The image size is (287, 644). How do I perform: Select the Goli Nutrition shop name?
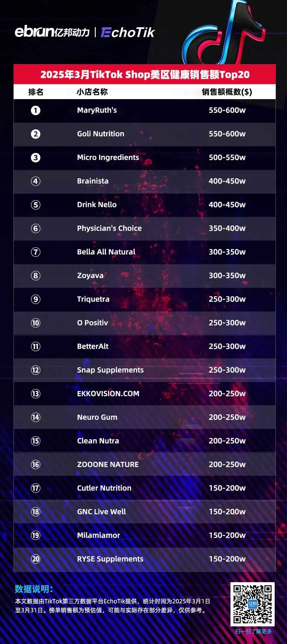pyautogui.click(x=100, y=134)
